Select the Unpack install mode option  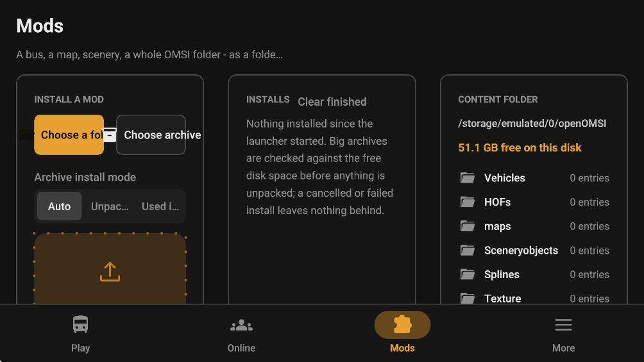click(110, 206)
